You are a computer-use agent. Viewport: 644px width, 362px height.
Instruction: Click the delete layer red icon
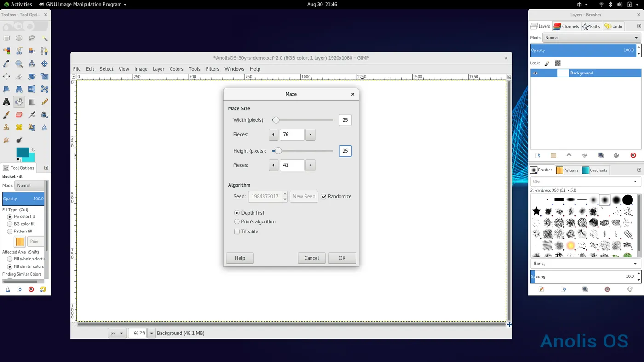(633, 155)
